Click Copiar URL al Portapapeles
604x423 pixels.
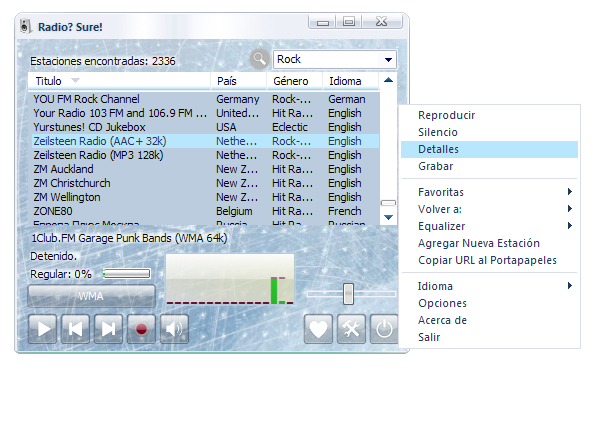[x=487, y=260]
